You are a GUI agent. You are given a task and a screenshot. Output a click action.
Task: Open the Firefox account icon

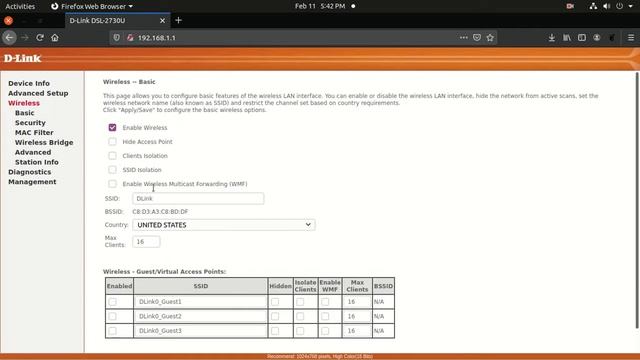[x=597, y=38]
